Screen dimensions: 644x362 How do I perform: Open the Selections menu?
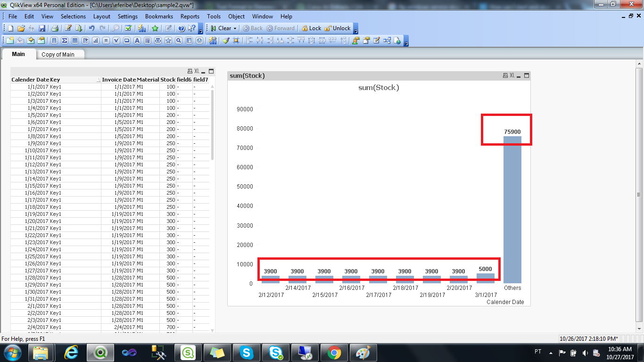coord(73,16)
